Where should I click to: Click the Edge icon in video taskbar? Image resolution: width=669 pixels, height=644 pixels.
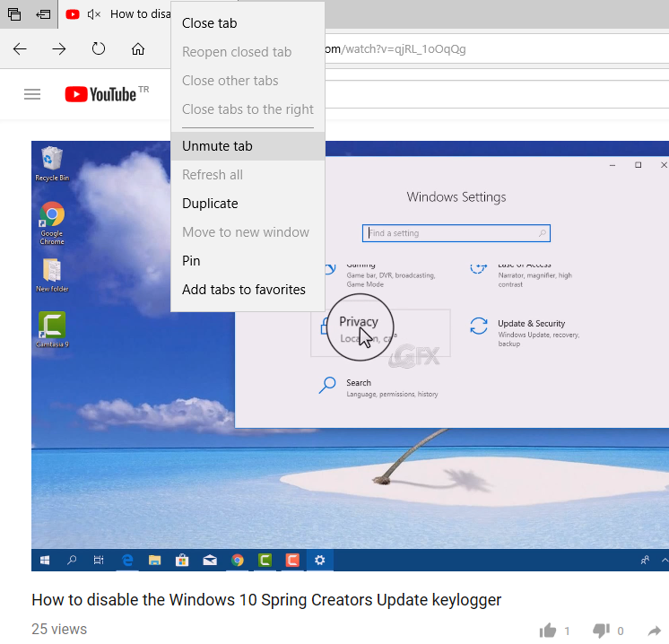coord(127,560)
